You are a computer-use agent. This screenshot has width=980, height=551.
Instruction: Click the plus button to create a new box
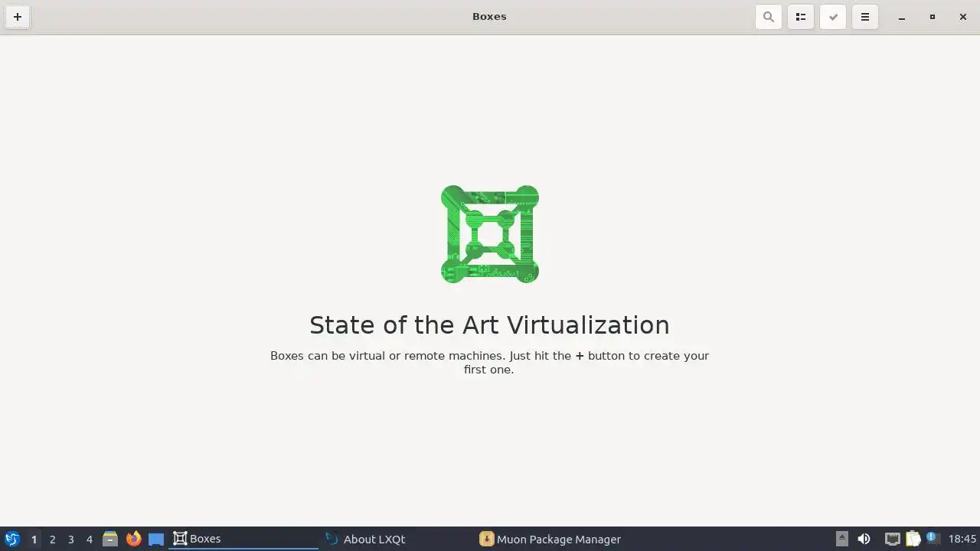coord(17,17)
